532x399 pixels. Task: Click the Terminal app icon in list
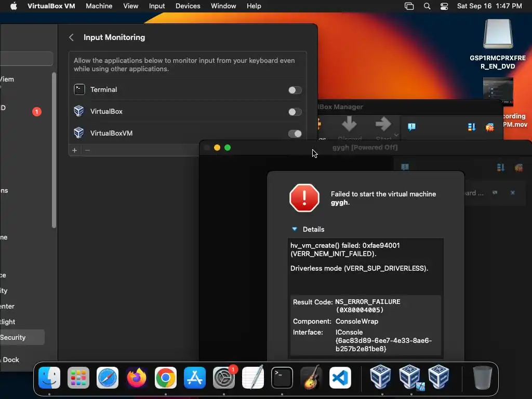point(79,89)
